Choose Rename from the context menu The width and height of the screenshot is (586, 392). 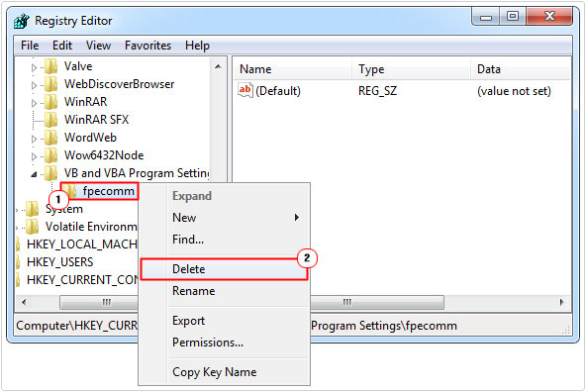click(224, 291)
